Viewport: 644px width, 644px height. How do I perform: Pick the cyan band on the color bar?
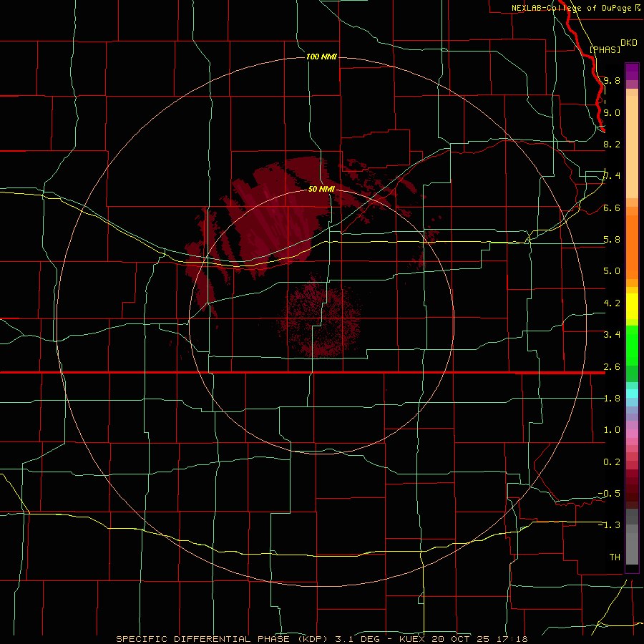click(632, 394)
